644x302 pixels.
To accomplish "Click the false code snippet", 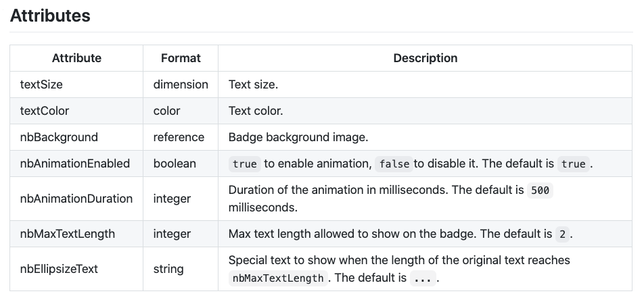I will click(394, 164).
